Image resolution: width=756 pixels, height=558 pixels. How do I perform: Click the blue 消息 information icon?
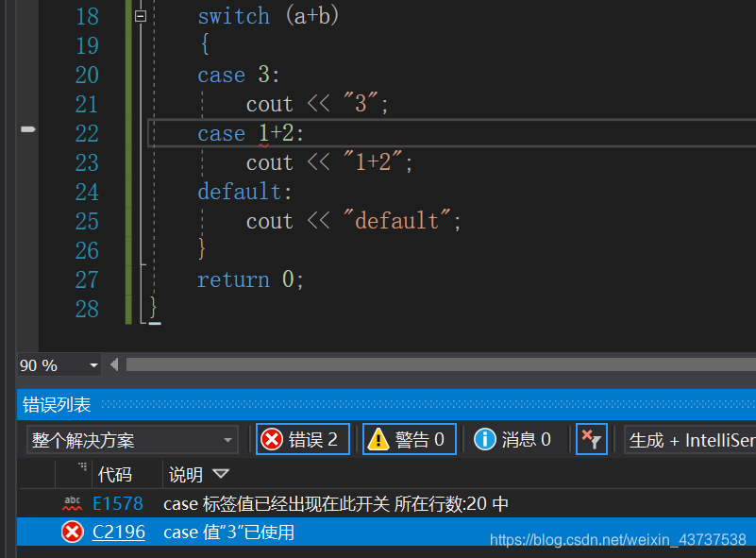[x=487, y=438]
